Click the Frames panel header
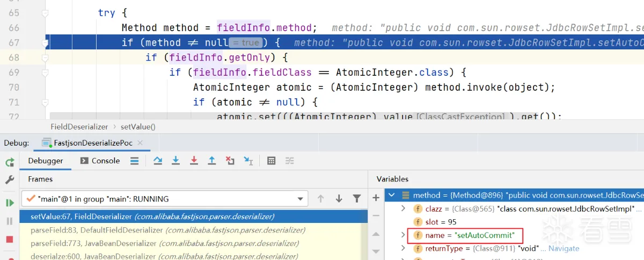644x260 pixels. [x=40, y=179]
